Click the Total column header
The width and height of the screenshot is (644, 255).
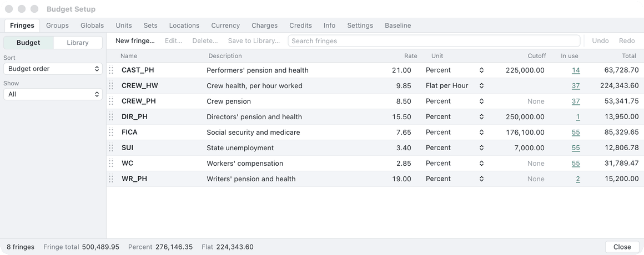pyautogui.click(x=629, y=56)
